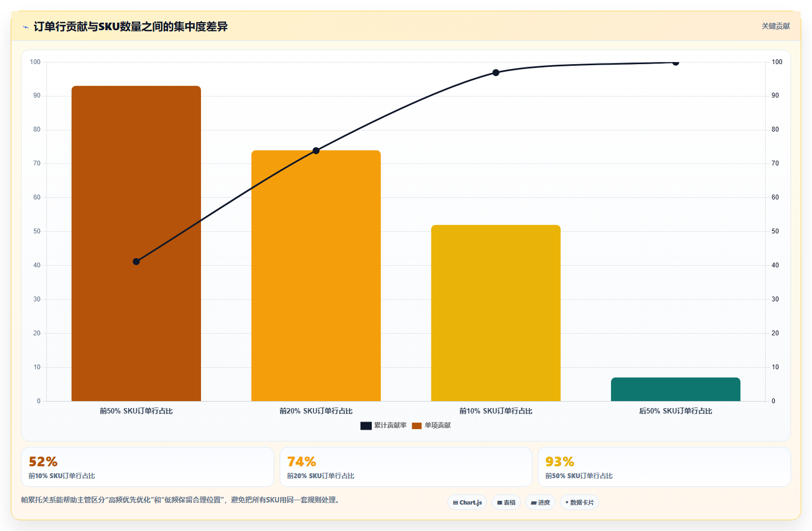Screen dimensions: 812x531
Task: Open the 74% stat card
Action: point(406,467)
